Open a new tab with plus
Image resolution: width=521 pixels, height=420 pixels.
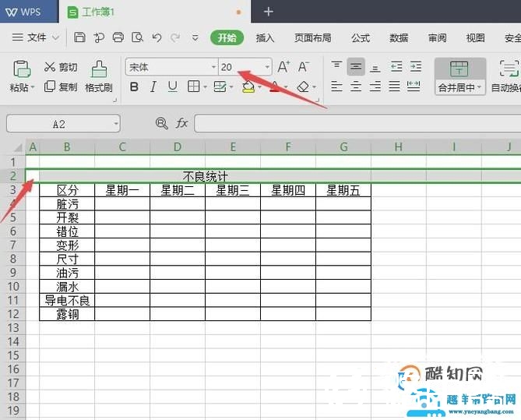click(x=269, y=12)
